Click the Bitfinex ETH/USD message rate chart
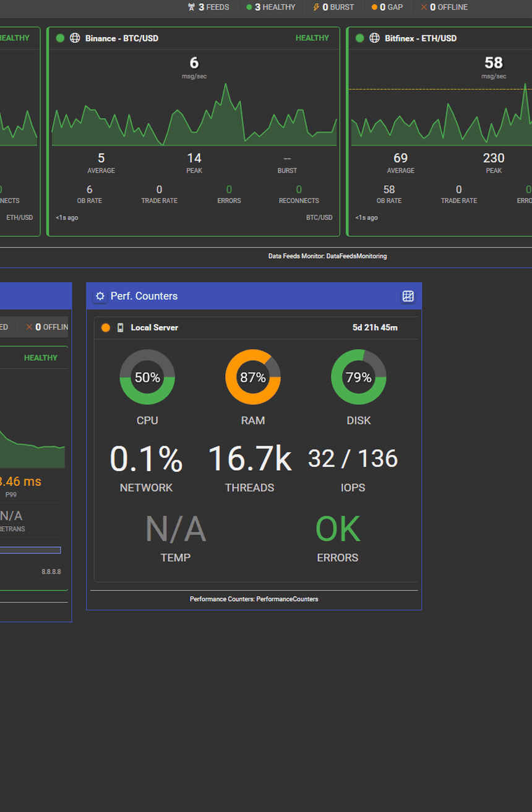This screenshot has width=532, height=812. coord(442,114)
